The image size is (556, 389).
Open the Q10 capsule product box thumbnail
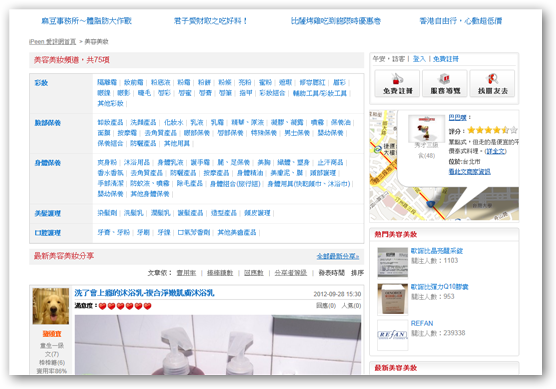point(392,299)
